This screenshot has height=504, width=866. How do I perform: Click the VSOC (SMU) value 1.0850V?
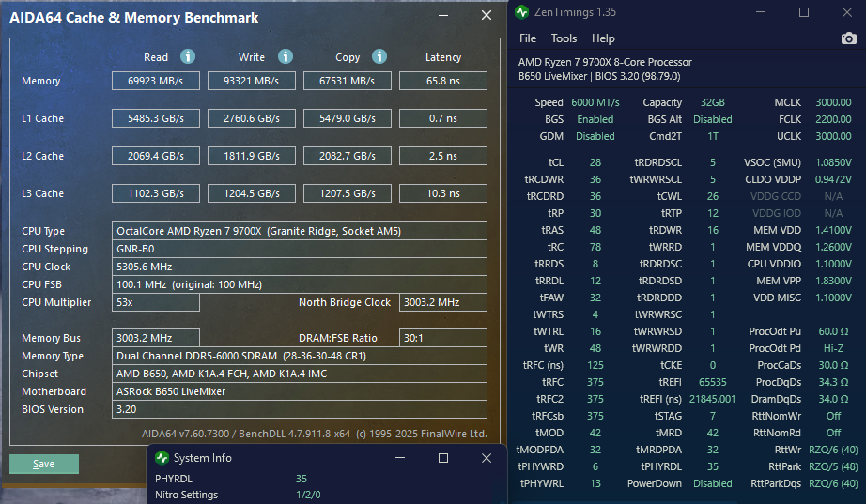[x=833, y=162]
